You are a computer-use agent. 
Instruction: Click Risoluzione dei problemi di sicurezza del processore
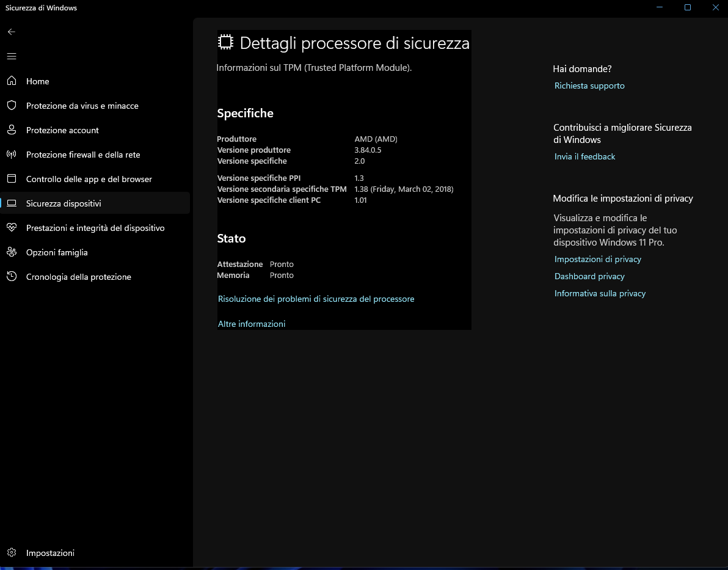point(316,299)
